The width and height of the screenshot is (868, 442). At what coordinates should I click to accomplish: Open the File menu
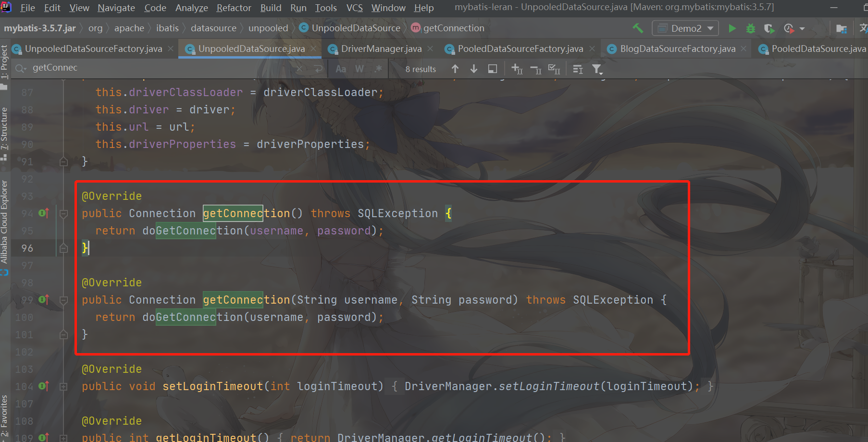tap(27, 8)
